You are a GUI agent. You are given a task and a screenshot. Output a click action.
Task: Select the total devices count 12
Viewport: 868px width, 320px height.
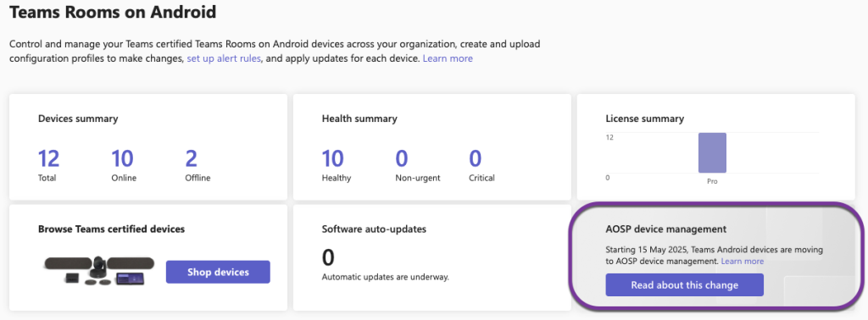point(48,159)
